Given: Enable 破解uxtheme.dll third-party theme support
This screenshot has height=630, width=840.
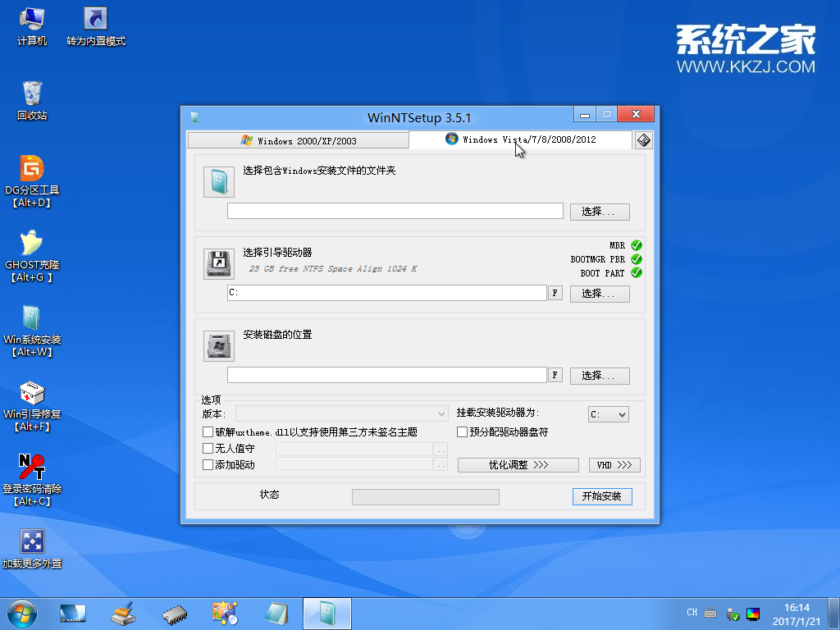Looking at the screenshot, I should point(207,431).
